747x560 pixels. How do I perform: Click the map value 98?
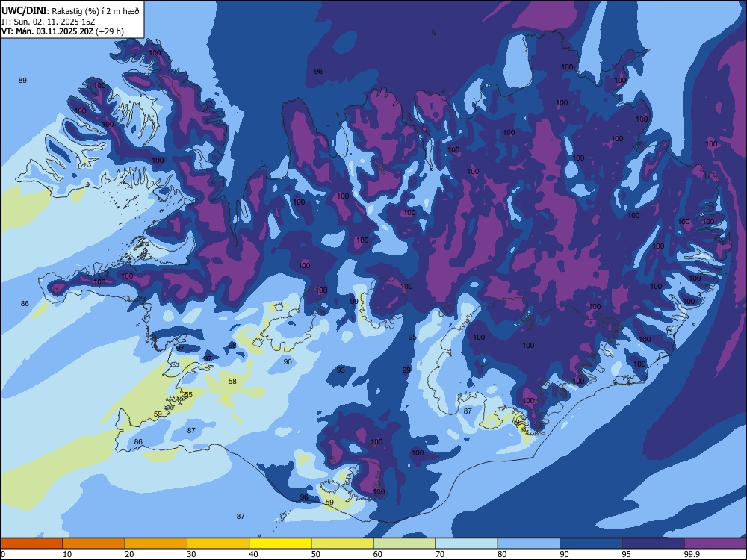(232, 345)
